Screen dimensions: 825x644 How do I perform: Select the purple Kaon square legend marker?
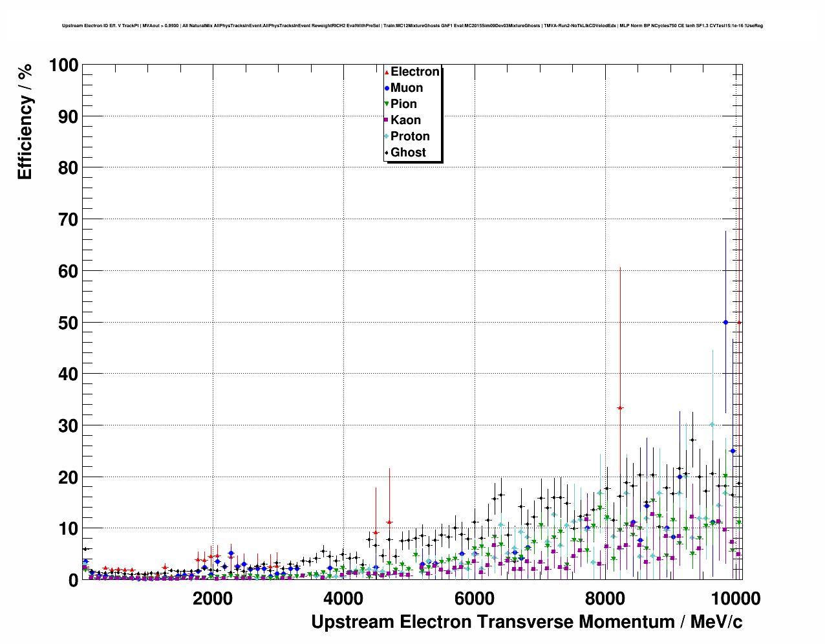(x=387, y=120)
